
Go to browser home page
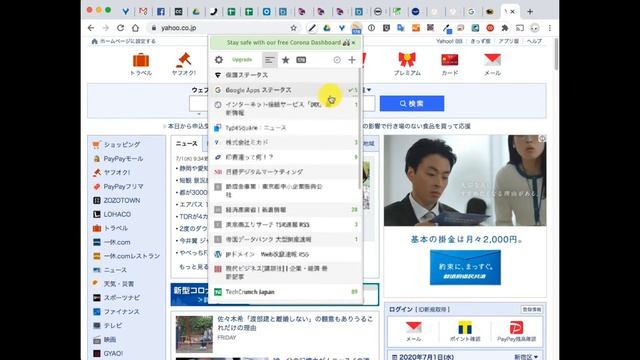(x=136, y=28)
